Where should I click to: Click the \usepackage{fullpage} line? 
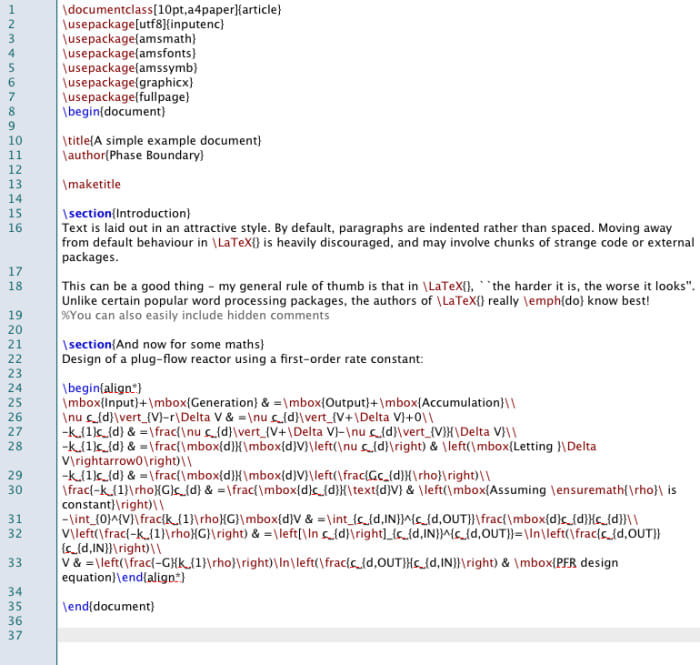pyautogui.click(x=126, y=97)
